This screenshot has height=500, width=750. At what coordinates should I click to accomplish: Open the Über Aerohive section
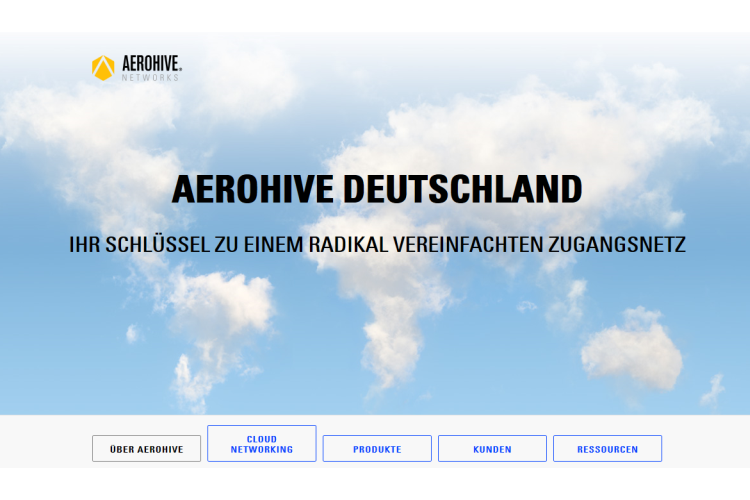point(146,449)
